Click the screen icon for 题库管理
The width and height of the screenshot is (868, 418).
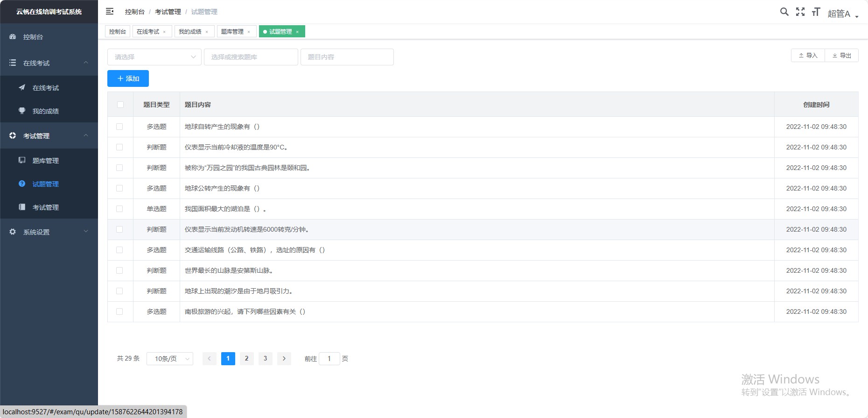[x=22, y=160]
